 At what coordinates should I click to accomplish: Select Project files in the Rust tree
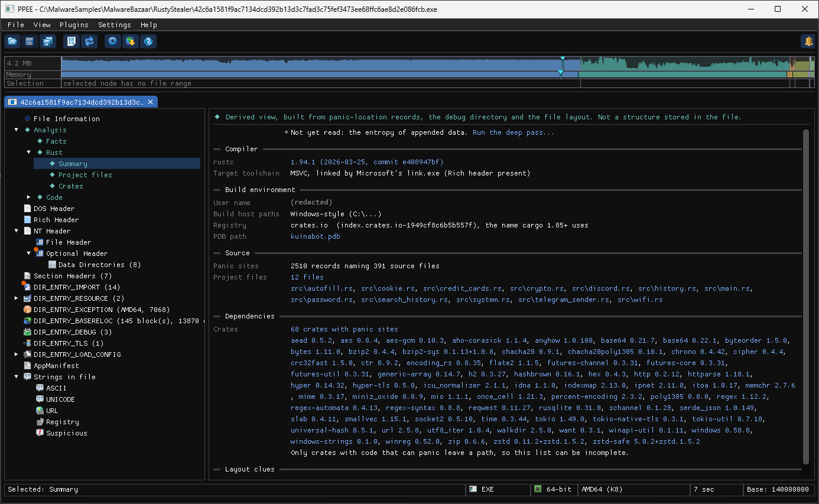click(85, 175)
